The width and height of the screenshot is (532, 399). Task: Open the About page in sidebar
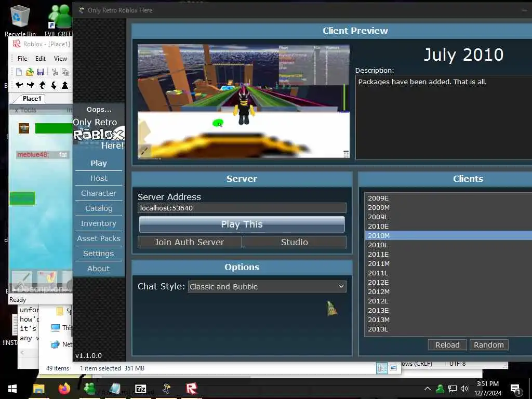point(98,269)
